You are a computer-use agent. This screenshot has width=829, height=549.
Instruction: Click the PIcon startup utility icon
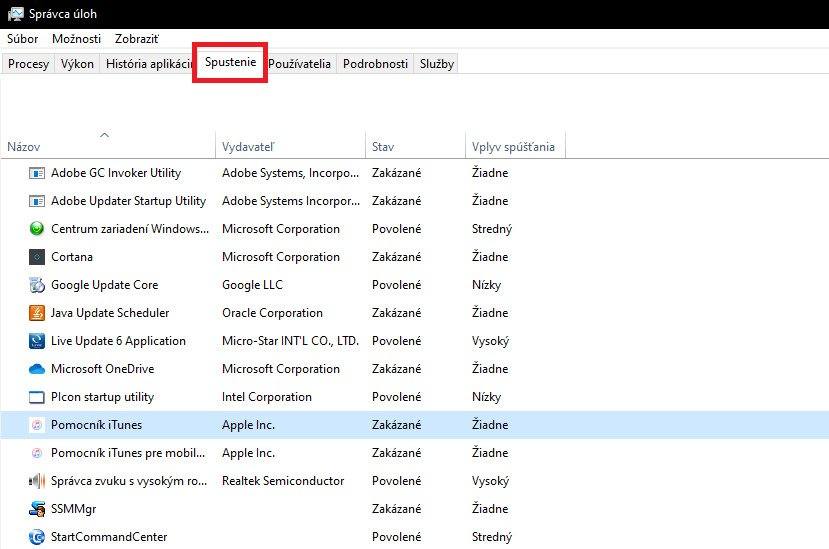(x=36, y=397)
